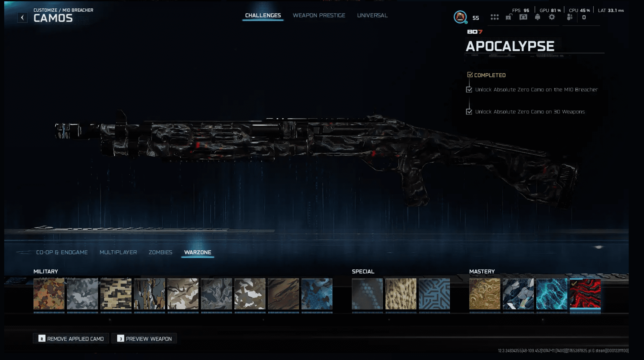Screen dimensions: 644x360
Task: Open the headset voice chat icon
Action: [x=523, y=17]
